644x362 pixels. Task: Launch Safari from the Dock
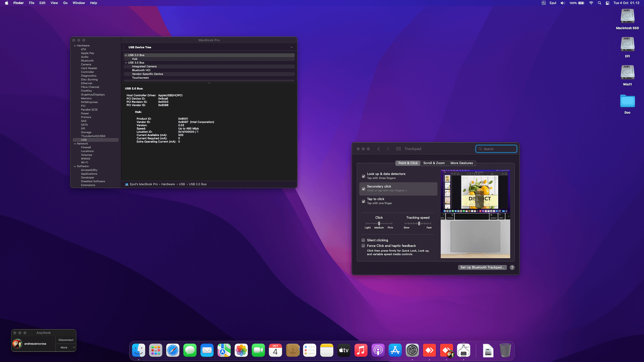[173, 351]
